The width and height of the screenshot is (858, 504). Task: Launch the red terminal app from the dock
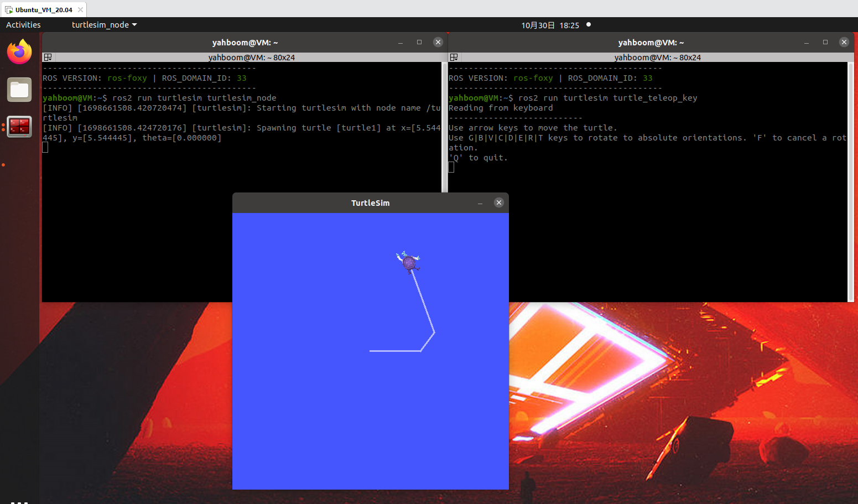[x=19, y=126]
